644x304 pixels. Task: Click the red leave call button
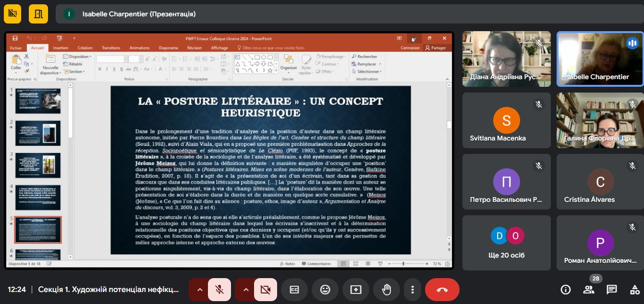coord(442,290)
